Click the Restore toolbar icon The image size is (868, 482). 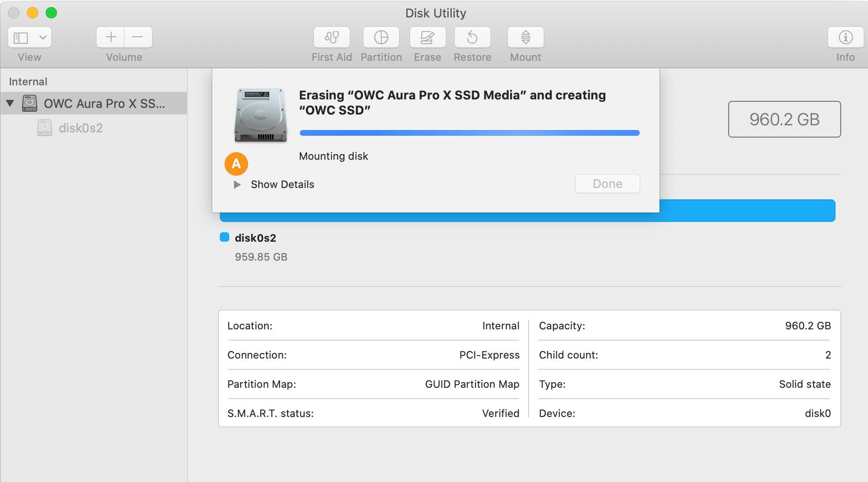pyautogui.click(x=472, y=37)
